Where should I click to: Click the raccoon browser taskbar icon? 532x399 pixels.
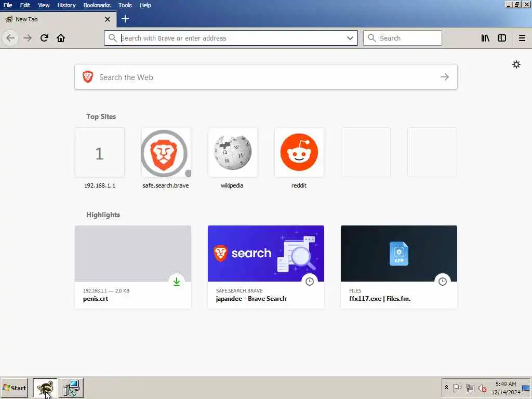[45, 388]
